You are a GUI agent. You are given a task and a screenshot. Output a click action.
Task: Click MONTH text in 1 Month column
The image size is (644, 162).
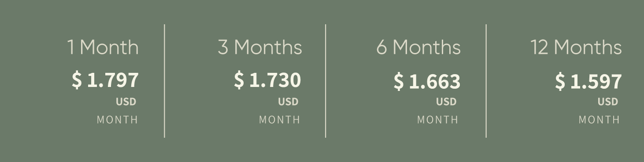tap(118, 120)
